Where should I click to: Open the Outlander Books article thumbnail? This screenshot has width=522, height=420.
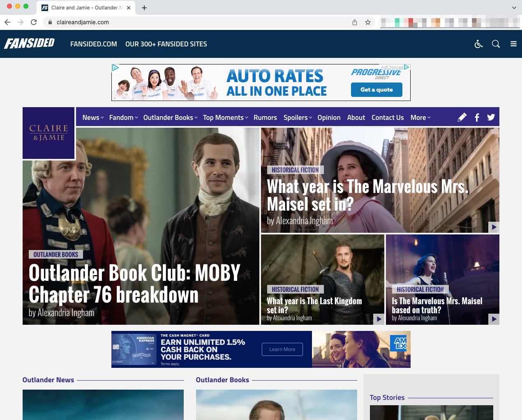point(277,405)
